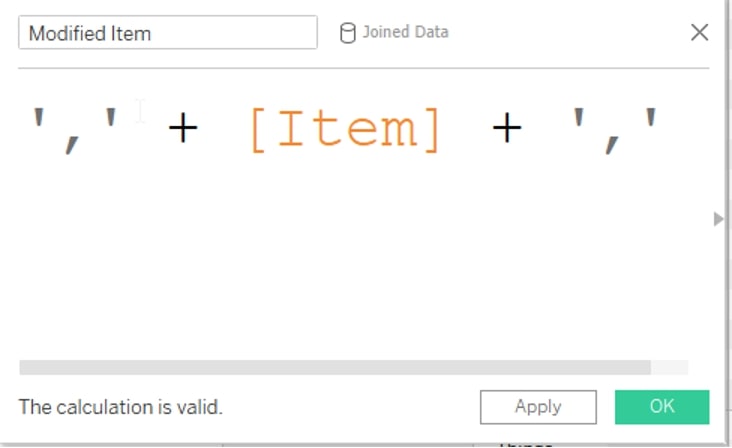Click the Joined Data database icon
This screenshot has width=732, height=448.
click(348, 33)
